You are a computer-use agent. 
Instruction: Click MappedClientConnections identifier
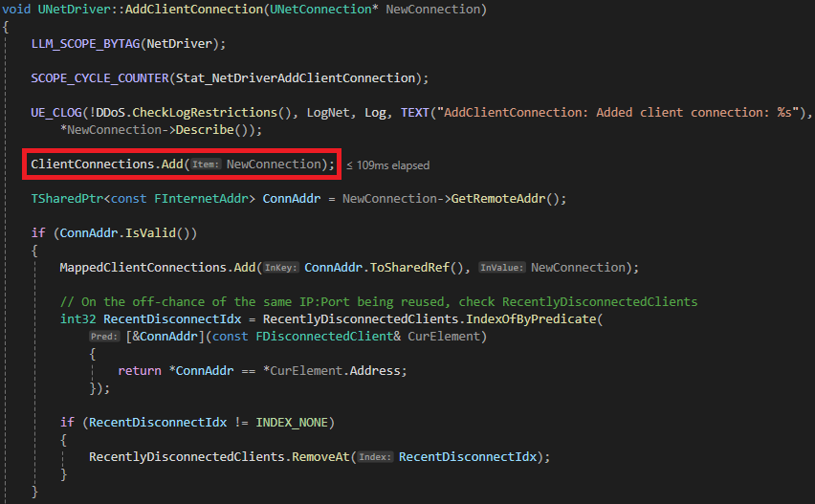click(x=143, y=268)
